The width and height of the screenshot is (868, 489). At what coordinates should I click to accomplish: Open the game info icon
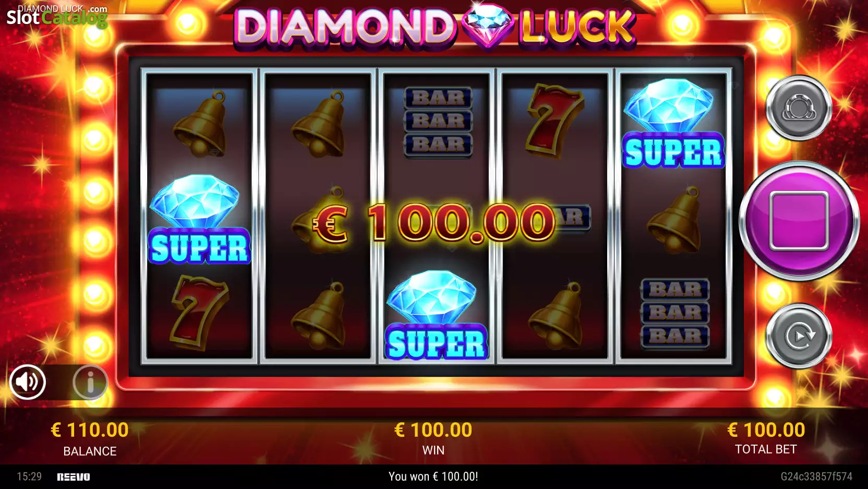[x=90, y=382]
